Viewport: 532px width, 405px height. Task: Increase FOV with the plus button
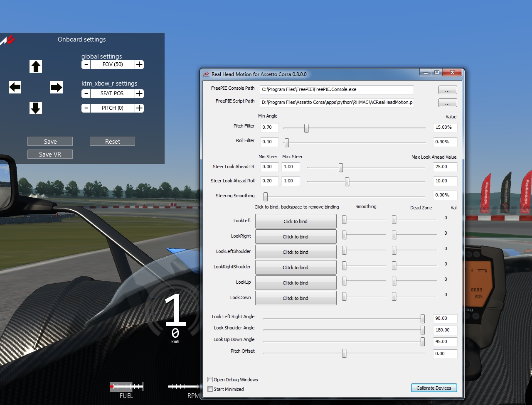tap(140, 64)
